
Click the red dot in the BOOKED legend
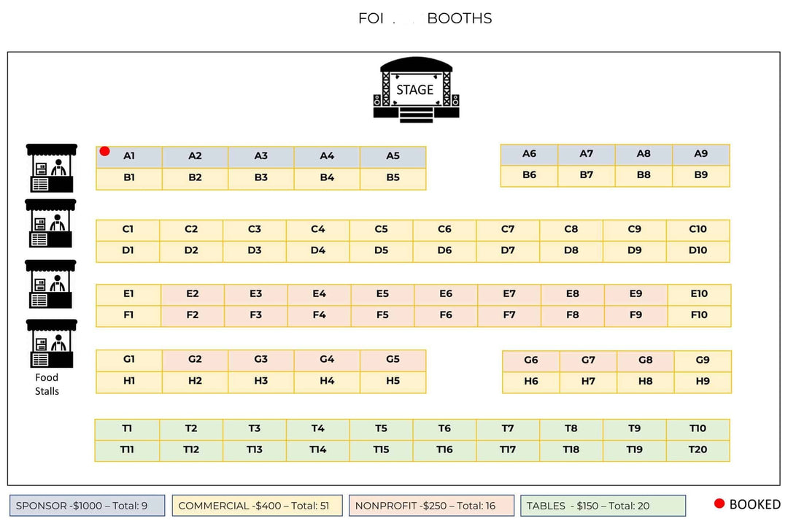pyautogui.click(x=719, y=504)
